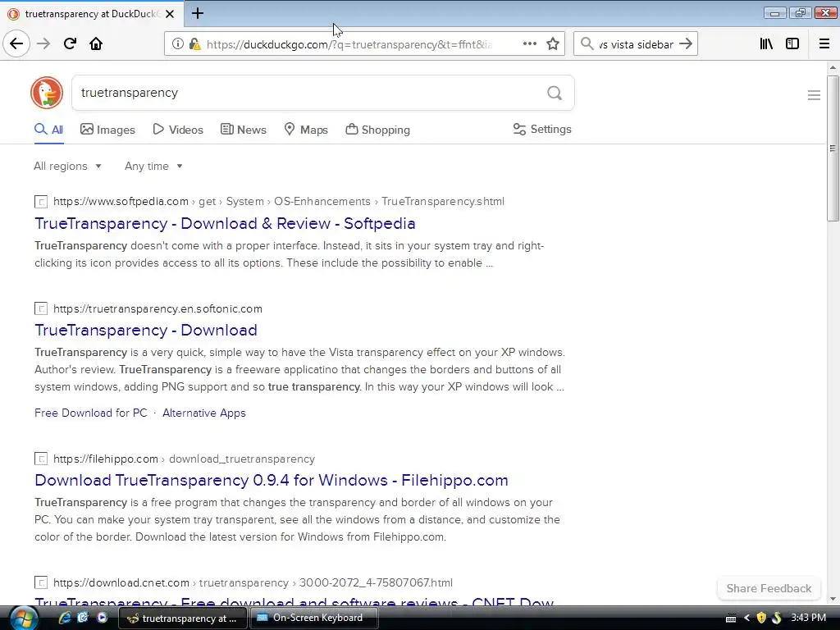Viewport: 840px width, 630px height.
Task: Close the truetransparency tab
Action: pyautogui.click(x=170, y=14)
